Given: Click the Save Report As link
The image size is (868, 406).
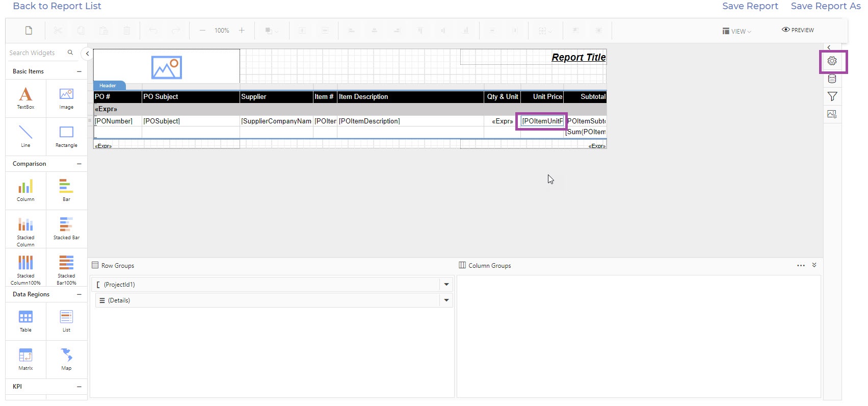Looking at the screenshot, I should click(826, 6).
